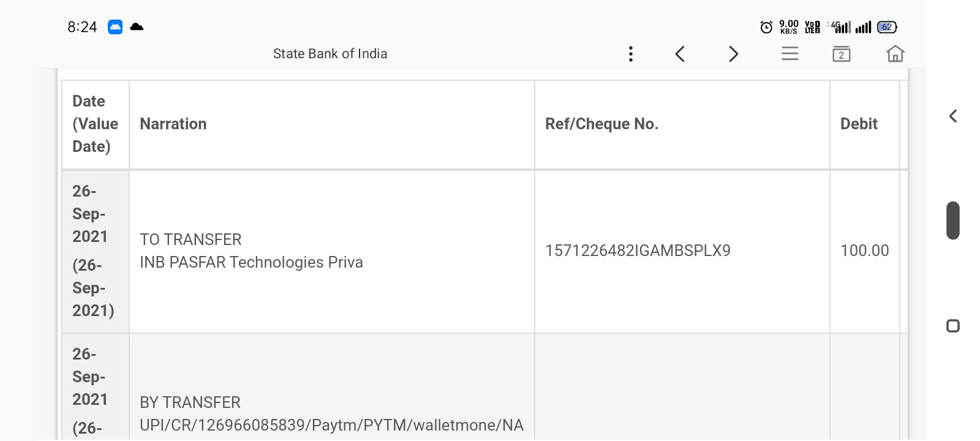Click the Debit column header

click(859, 124)
